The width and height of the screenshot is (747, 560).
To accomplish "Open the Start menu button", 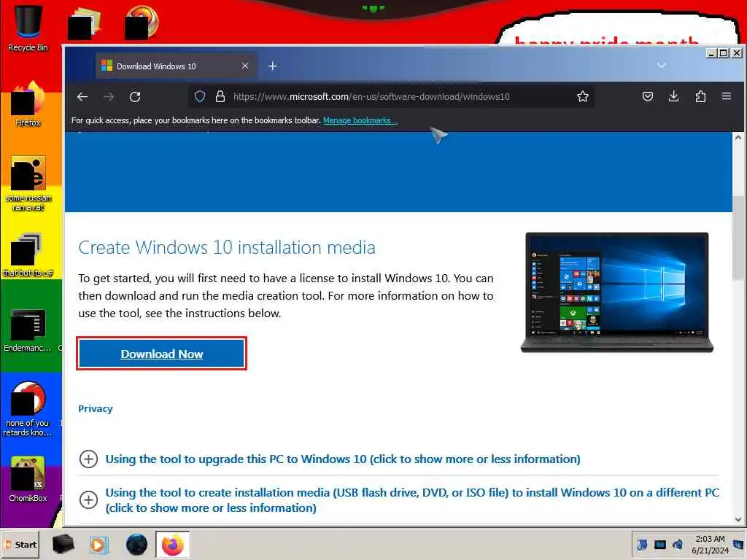I will coord(20,544).
